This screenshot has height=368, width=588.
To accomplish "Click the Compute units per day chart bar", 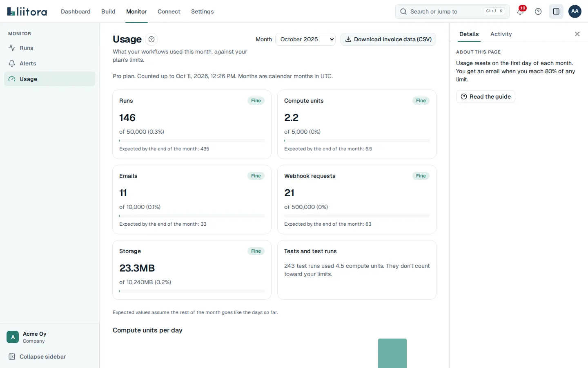I will [392, 353].
